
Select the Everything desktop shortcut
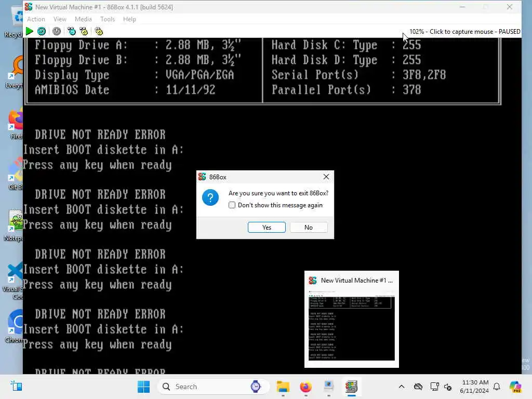(x=14, y=72)
